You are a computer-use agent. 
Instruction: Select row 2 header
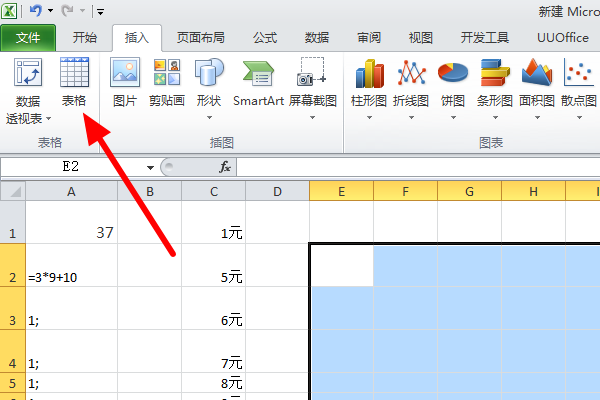pos(13,265)
